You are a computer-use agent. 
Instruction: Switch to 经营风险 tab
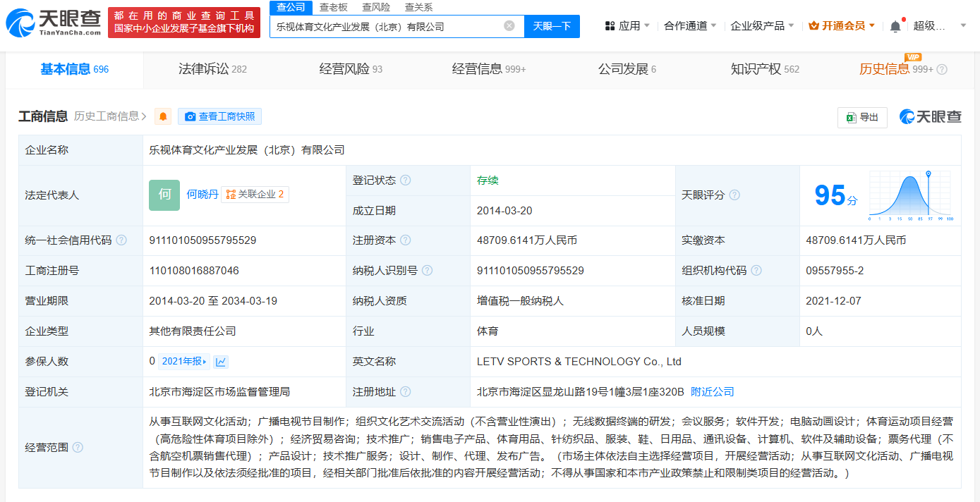351,69
